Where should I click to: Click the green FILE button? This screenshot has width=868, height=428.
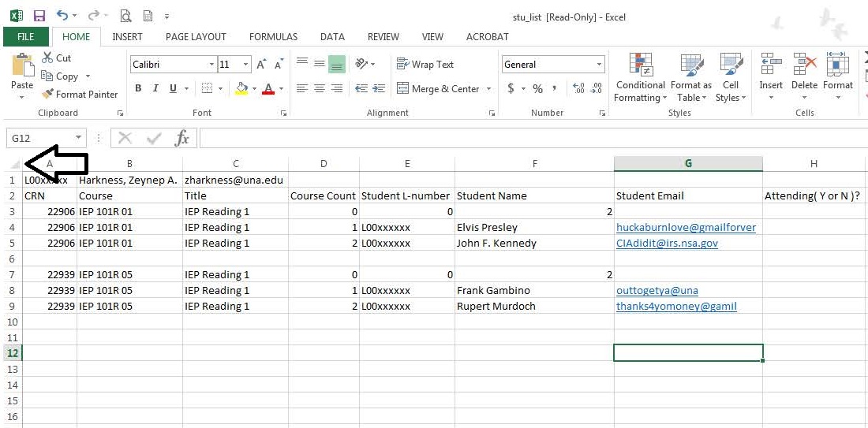tap(25, 36)
